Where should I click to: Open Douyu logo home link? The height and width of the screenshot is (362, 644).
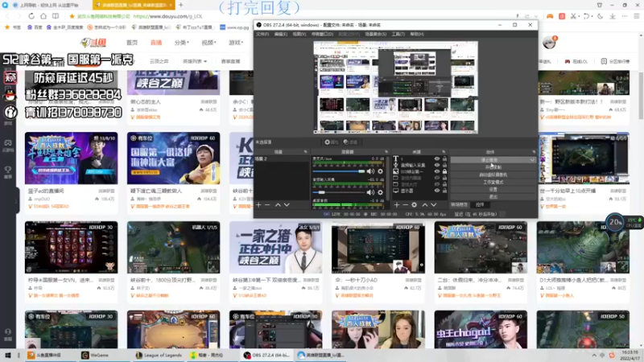[x=94, y=43]
